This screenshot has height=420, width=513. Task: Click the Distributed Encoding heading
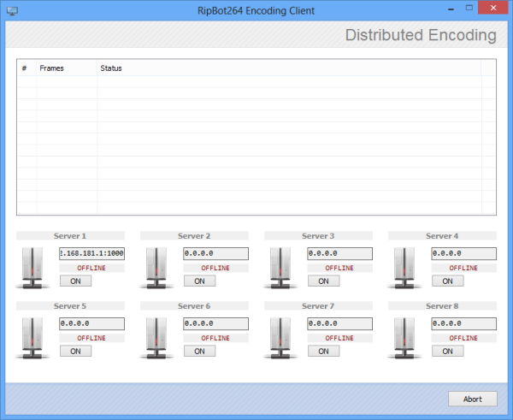(x=421, y=35)
